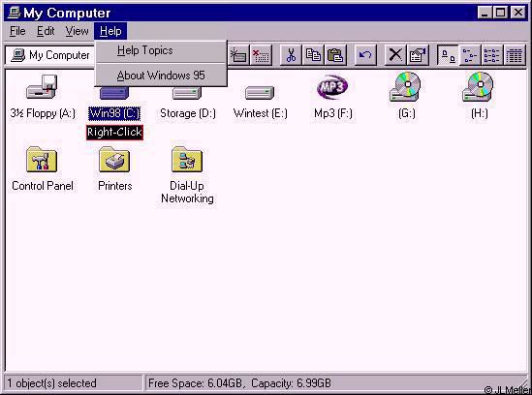Select the Printers folder
Viewport: 532px width, 395px height.
[x=114, y=168]
